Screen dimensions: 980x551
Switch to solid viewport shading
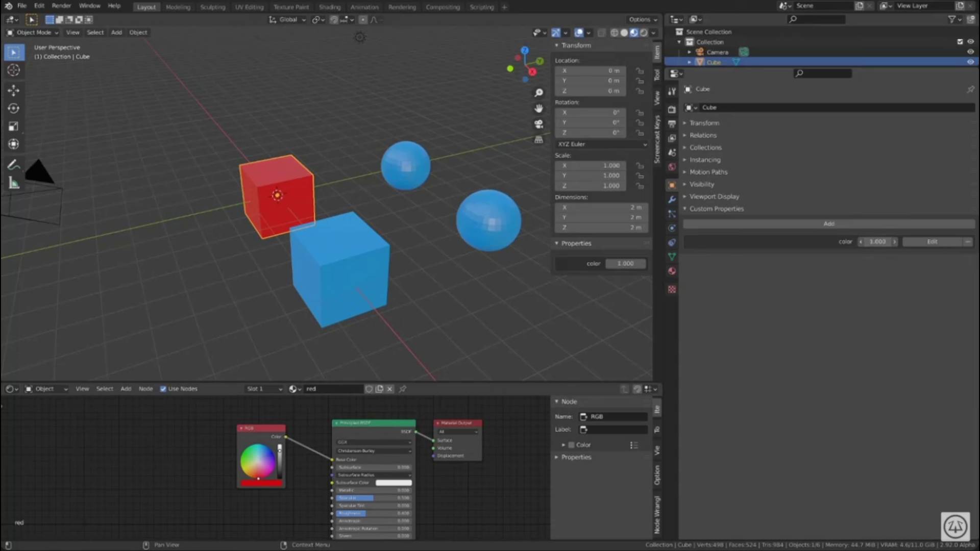(x=624, y=33)
